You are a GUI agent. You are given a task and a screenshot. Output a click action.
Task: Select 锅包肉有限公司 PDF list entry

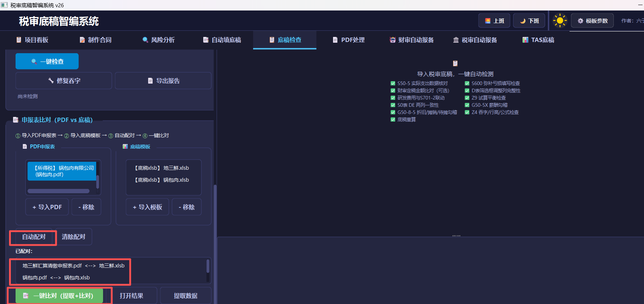(x=62, y=171)
